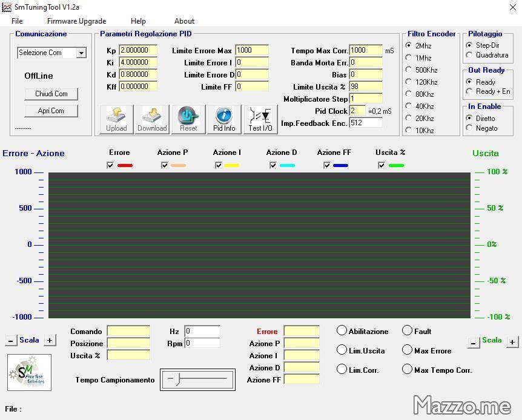Click the green Uscita % color swatch
Screen dimensions: 522x420
396,165
